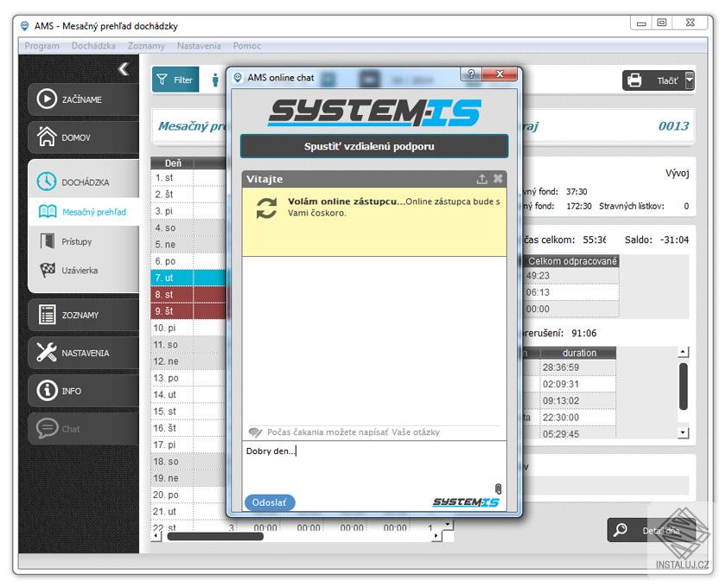The image size is (726, 588).
Task: Click the table left scroll arrow
Action: (x=156, y=536)
